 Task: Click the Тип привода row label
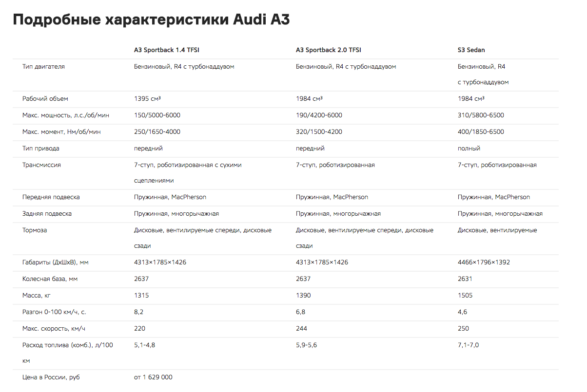(41, 149)
